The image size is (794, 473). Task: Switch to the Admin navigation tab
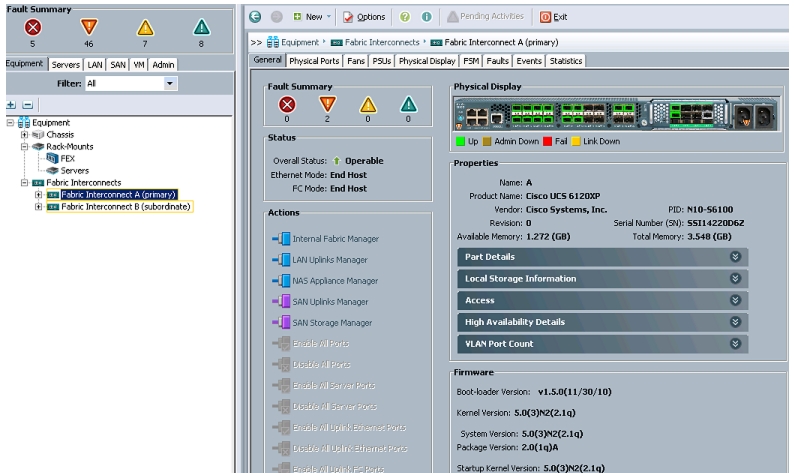[x=163, y=64]
